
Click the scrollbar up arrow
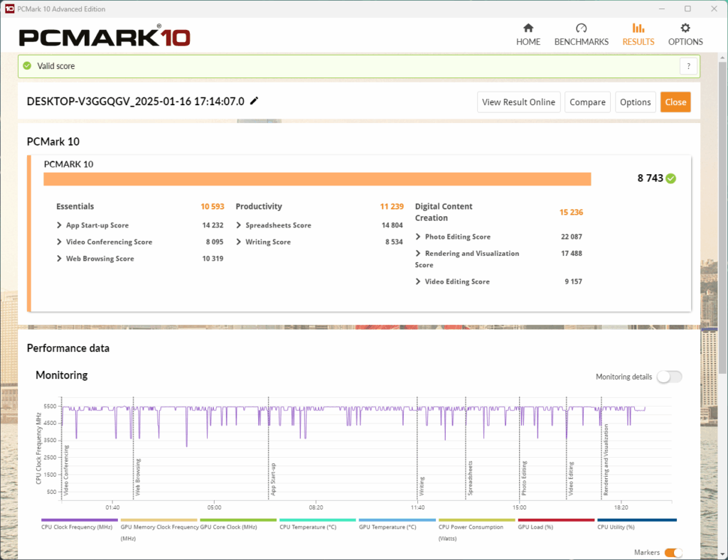pyautogui.click(x=722, y=58)
